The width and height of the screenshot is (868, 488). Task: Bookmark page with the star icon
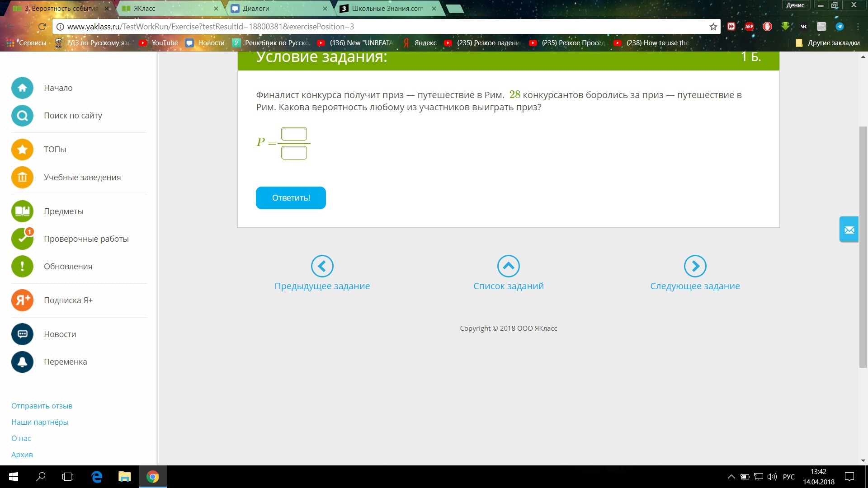point(713,27)
